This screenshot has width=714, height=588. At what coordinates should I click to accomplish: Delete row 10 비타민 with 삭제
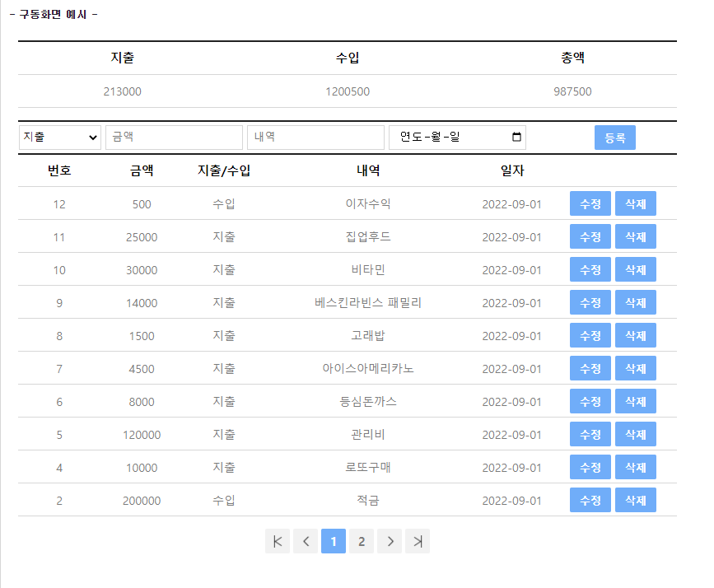coord(636,269)
